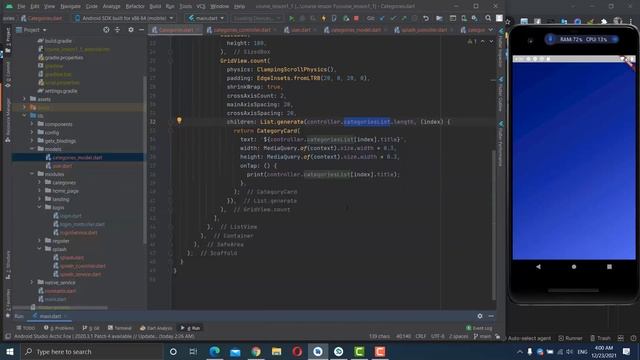Viewport: 640px width, 360px height.
Task: Click the editor vertical scrollbar
Action: click(493, 224)
